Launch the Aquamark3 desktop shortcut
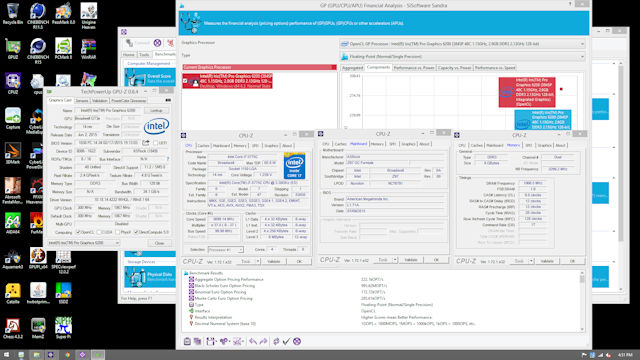The width and height of the screenshot is (640, 360). (x=13, y=258)
